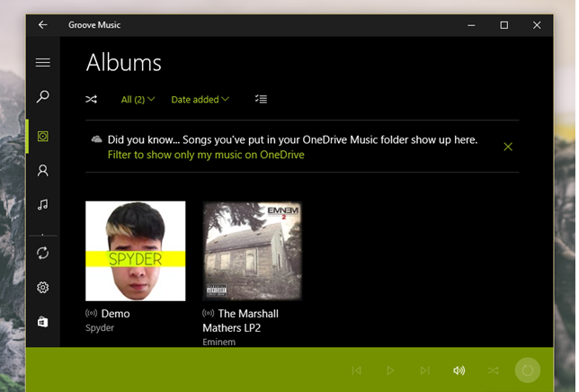Click Filter to show only my music on OneDrive
Image resolution: width=579 pixels, height=392 pixels.
[206, 155]
